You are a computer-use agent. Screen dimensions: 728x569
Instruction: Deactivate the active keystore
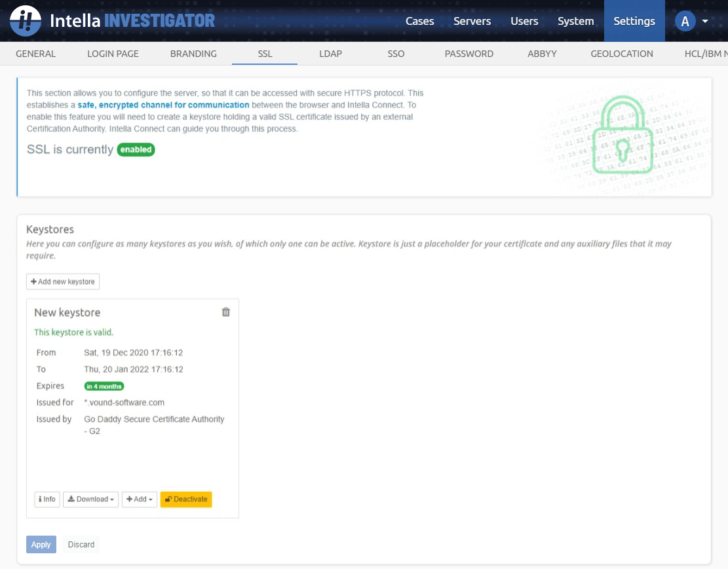click(186, 500)
